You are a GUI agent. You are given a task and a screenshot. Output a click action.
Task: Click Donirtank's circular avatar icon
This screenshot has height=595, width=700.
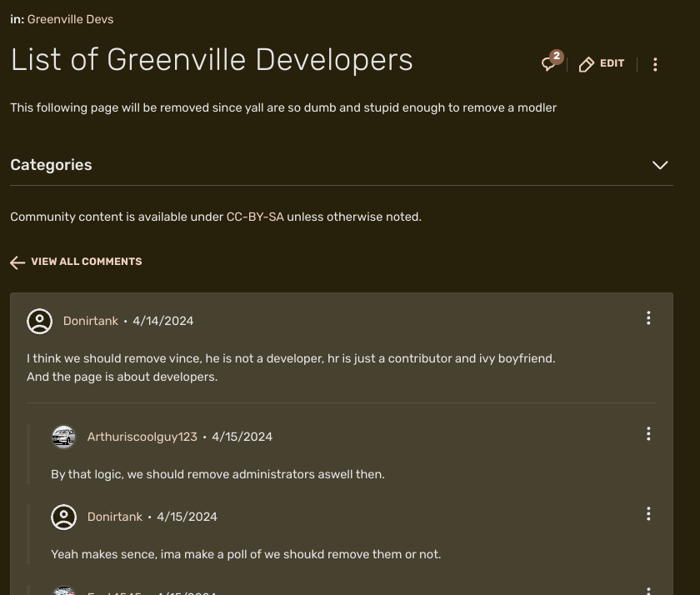click(39, 320)
